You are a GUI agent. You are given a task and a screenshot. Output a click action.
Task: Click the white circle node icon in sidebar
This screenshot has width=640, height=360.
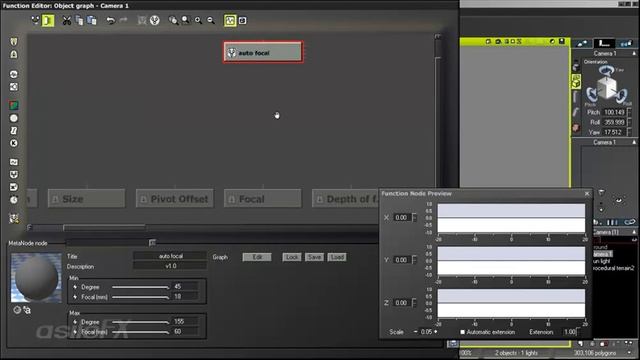14,118
